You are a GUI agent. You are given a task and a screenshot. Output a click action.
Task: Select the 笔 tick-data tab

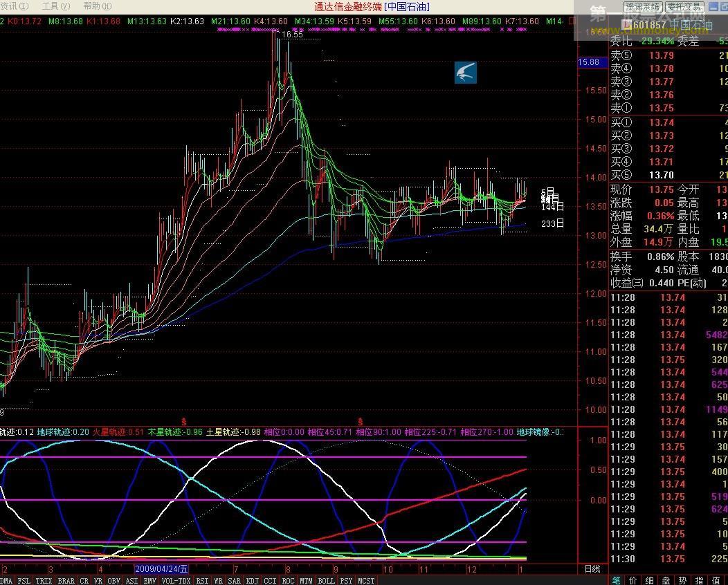(x=616, y=580)
